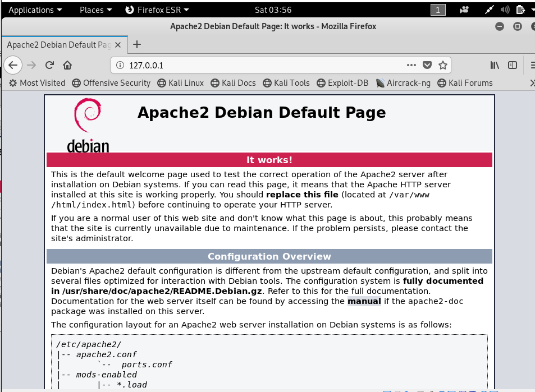
Task: Follow the manual hyperlink
Action: tap(364, 301)
